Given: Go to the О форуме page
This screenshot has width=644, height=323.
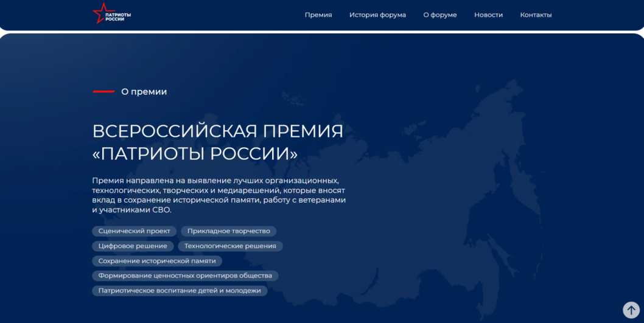Looking at the screenshot, I should click(x=440, y=15).
